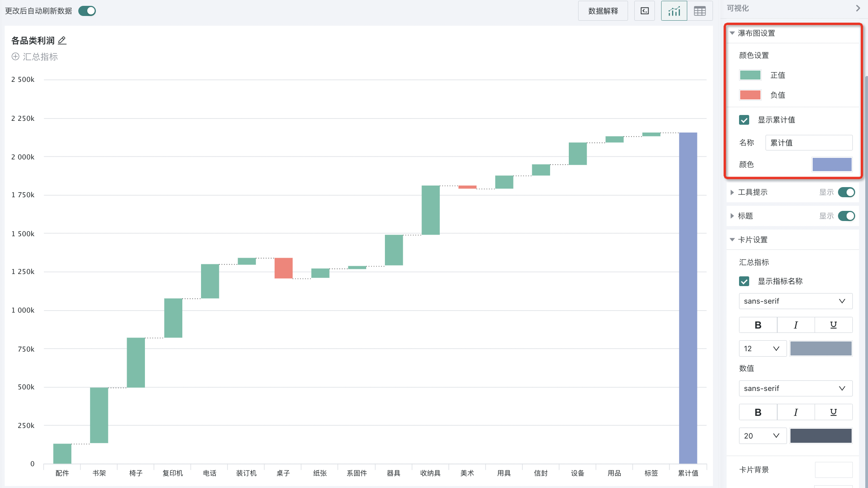Toggle bold for 汇总指标 name font
This screenshot has width=868, height=488.
pyautogui.click(x=758, y=325)
